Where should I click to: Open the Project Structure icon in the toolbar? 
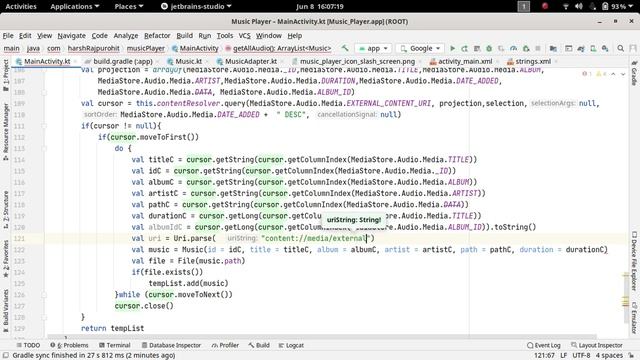coord(553,48)
